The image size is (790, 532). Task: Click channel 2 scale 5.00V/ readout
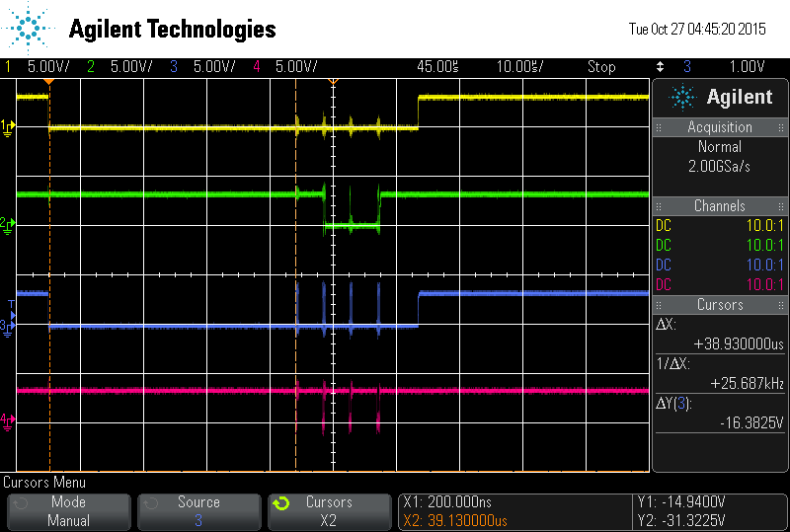pos(131,66)
